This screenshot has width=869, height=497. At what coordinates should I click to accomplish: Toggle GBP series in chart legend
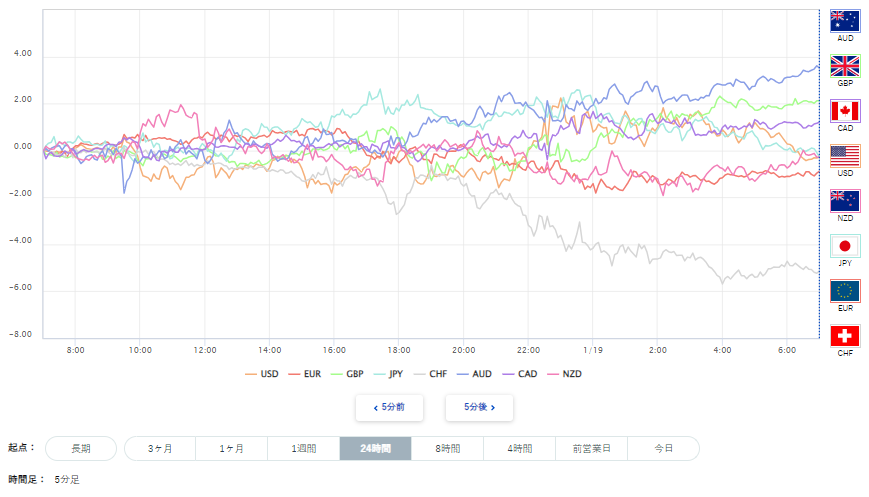coord(347,374)
